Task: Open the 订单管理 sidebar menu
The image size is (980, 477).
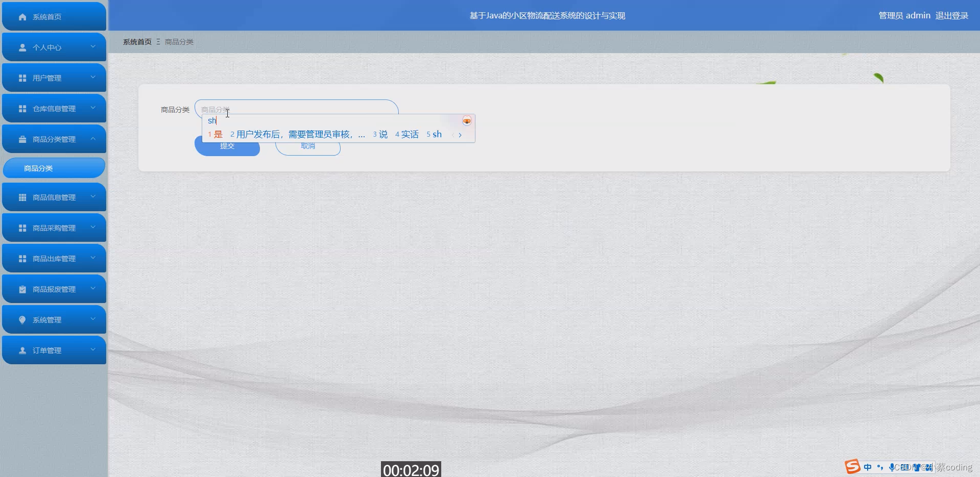Action: (54, 350)
